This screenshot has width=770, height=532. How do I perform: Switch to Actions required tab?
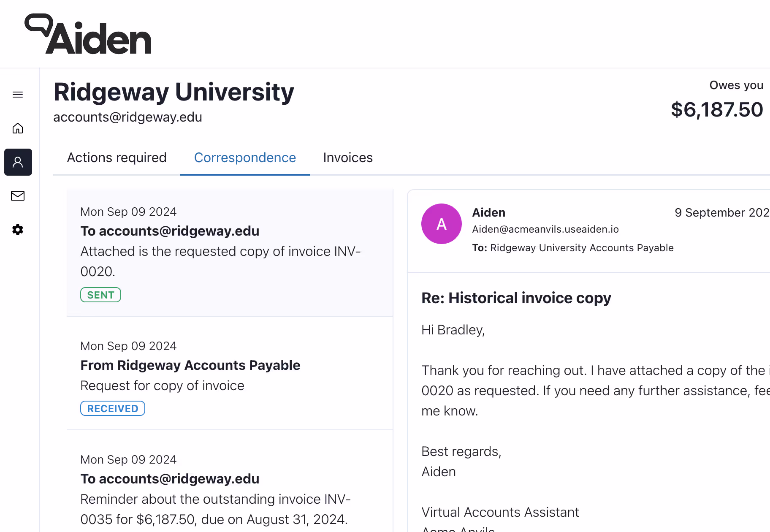pos(117,157)
